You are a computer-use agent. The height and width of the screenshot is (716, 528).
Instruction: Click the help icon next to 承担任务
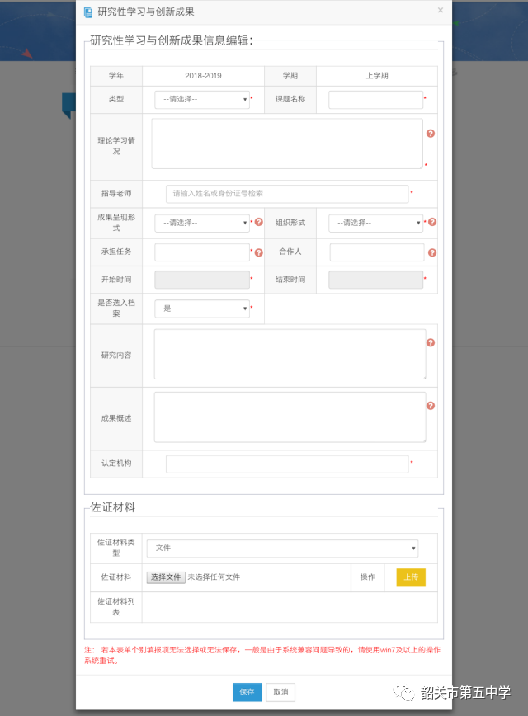pyautogui.click(x=259, y=253)
